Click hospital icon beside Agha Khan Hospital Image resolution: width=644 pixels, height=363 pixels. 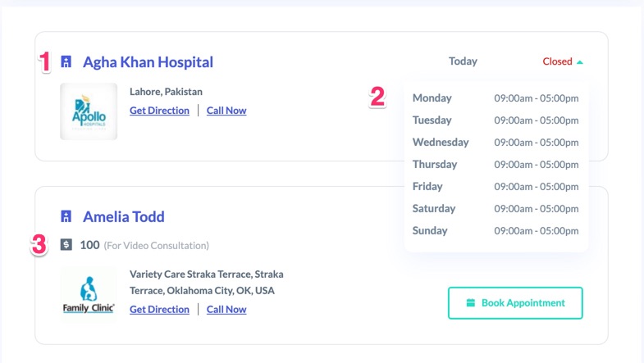[x=66, y=62]
